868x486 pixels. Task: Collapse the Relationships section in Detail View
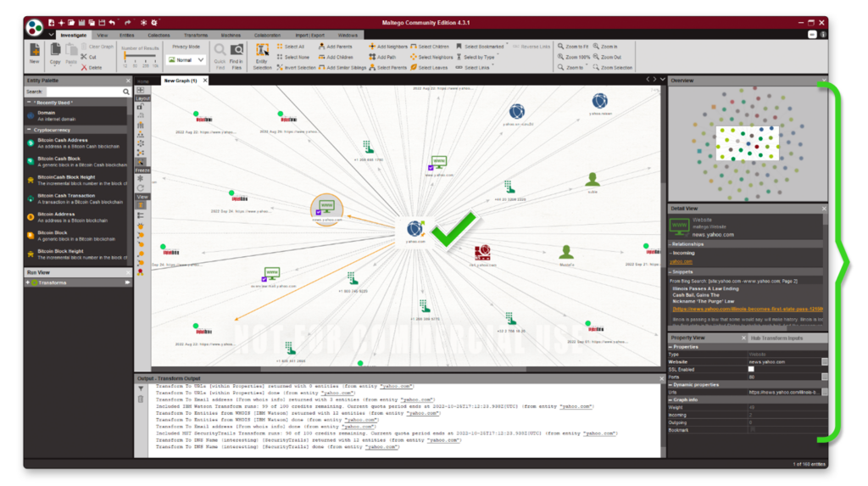pyautogui.click(x=671, y=243)
